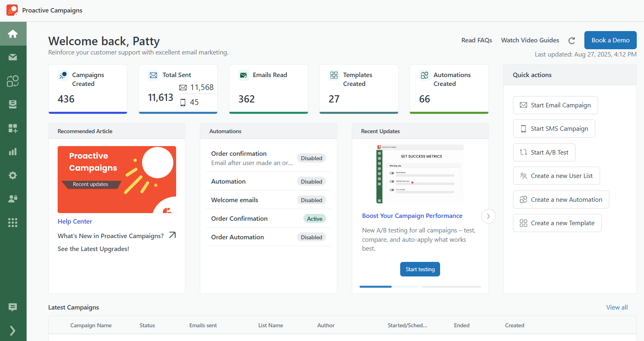Viewport: 644px width, 341px height.
Task: Open the user lists people sidebar icon
Action: tap(13, 199)
